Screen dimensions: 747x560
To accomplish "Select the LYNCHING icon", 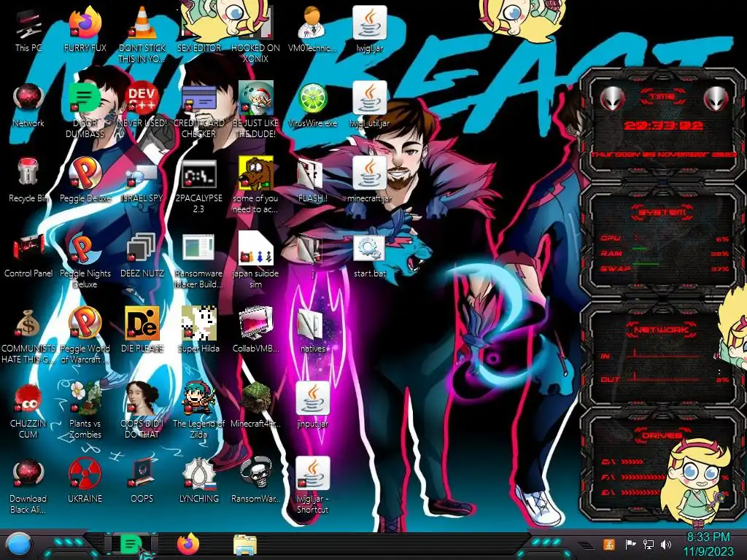I will [x=198, y=474].
